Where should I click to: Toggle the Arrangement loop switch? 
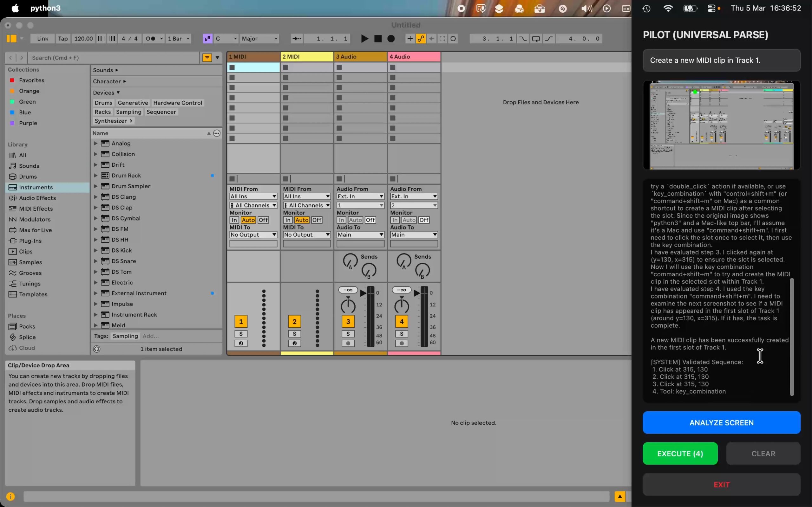tap(536, 39)
